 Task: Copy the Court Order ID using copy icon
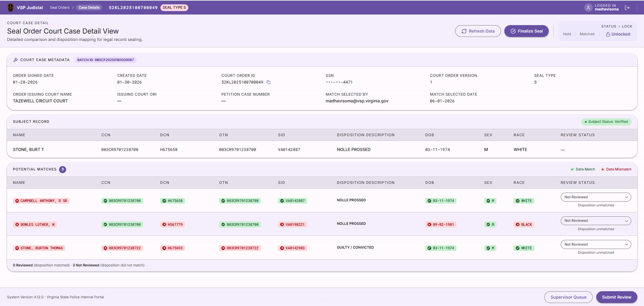click(268, 82)
